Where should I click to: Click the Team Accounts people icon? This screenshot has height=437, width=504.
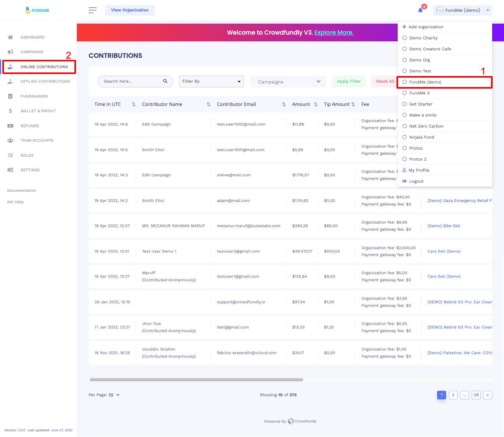click(x=11, y=141)
